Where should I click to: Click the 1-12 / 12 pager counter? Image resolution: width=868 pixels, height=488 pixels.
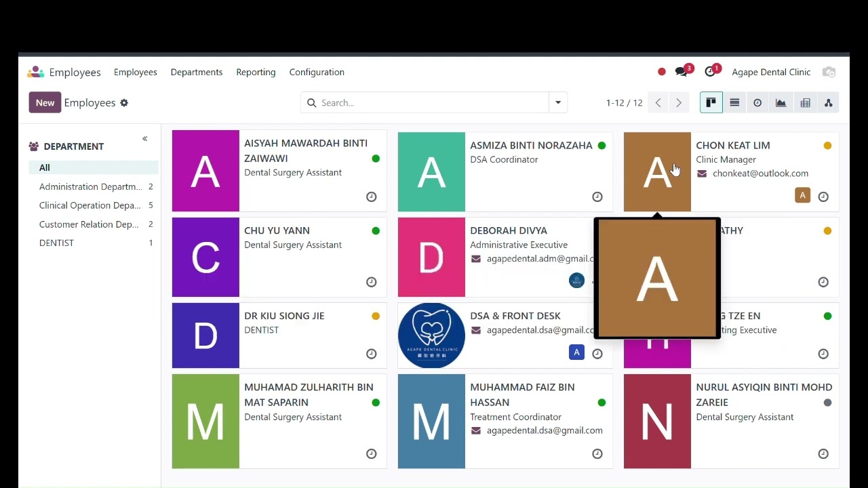pos(624,103)
